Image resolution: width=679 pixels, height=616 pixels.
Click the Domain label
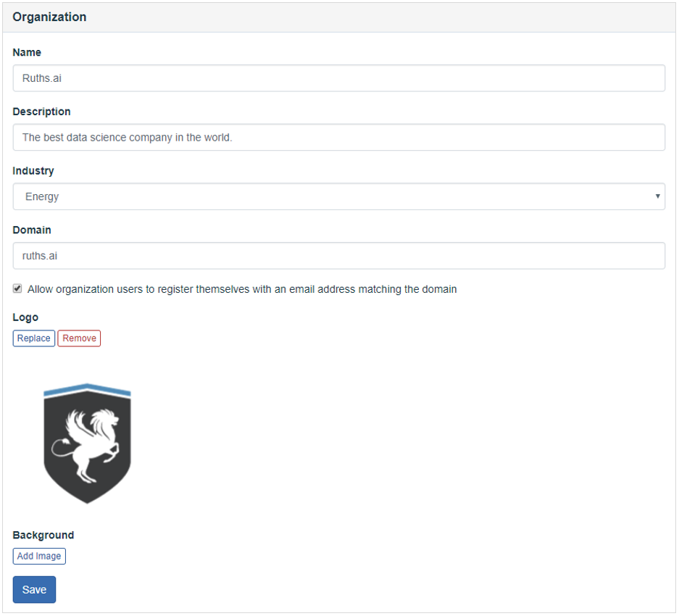pos(32,230)
